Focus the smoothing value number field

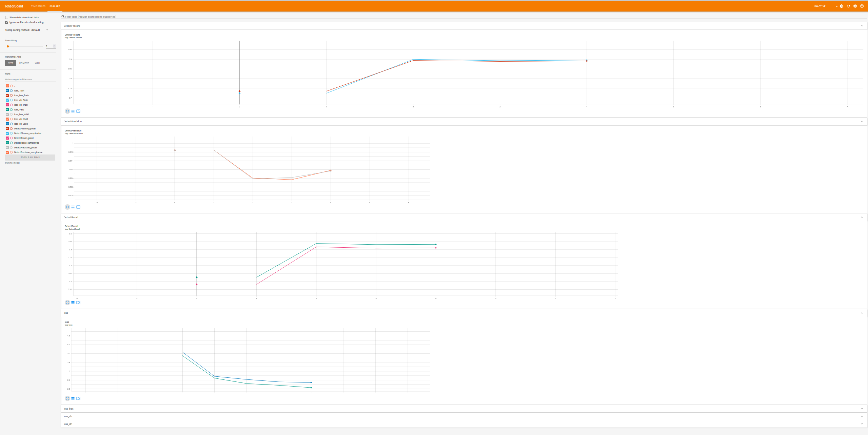tap(49, 46)
